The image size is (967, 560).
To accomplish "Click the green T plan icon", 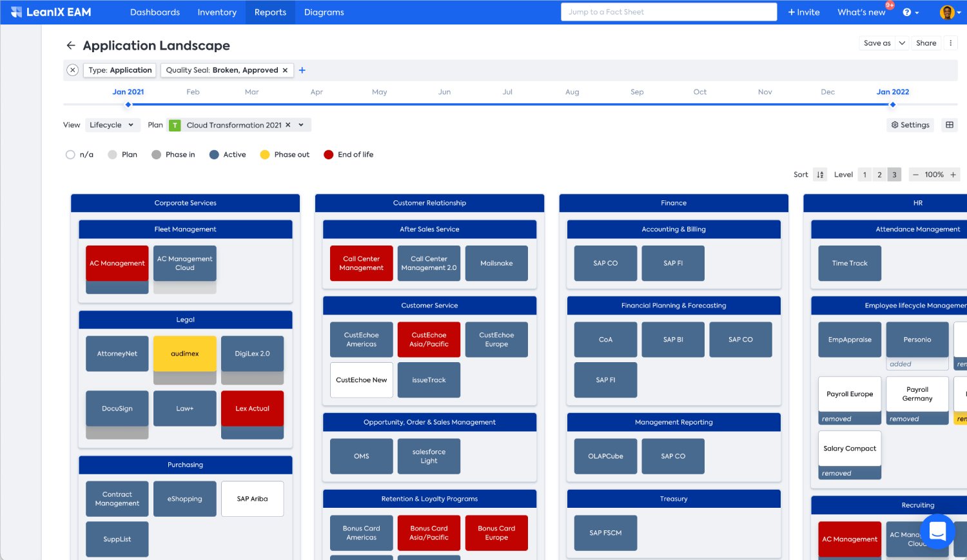I will click(175, 125).
